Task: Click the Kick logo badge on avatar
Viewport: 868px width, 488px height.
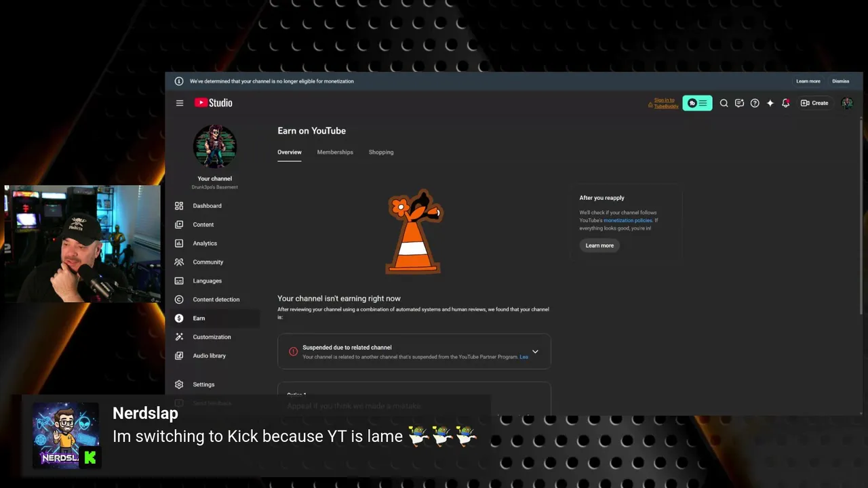Action: [x=90, y=458]
